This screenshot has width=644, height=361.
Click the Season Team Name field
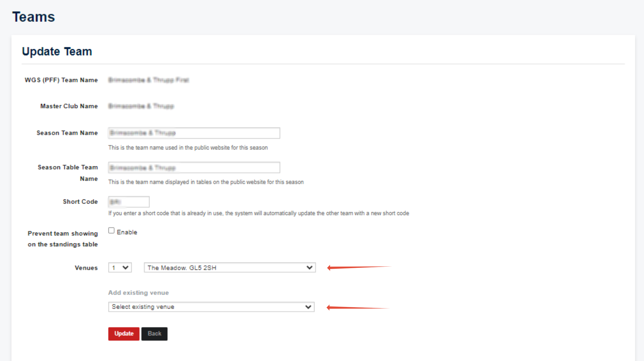tap(194, 133)
